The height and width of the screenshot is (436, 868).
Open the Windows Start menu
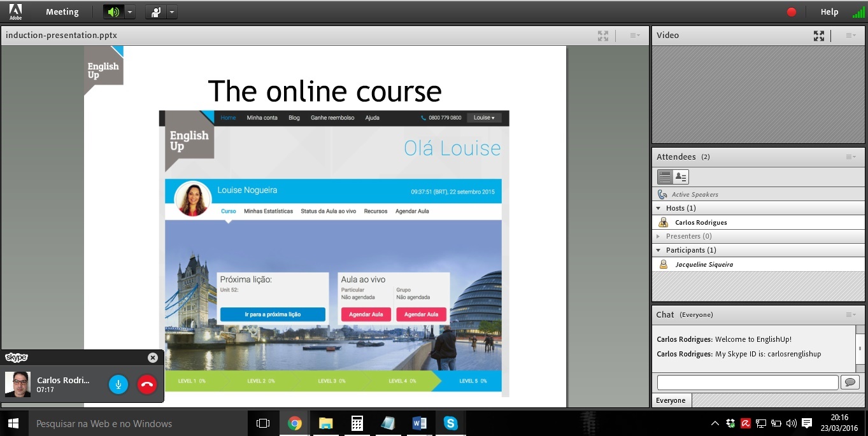coord(13,423)
